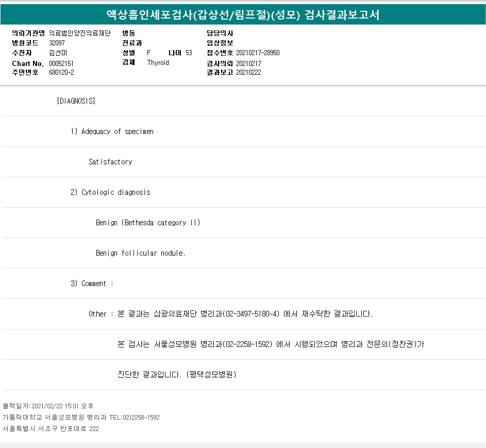Click the 의뢰기관명 field label

click(x=28, y=33)
